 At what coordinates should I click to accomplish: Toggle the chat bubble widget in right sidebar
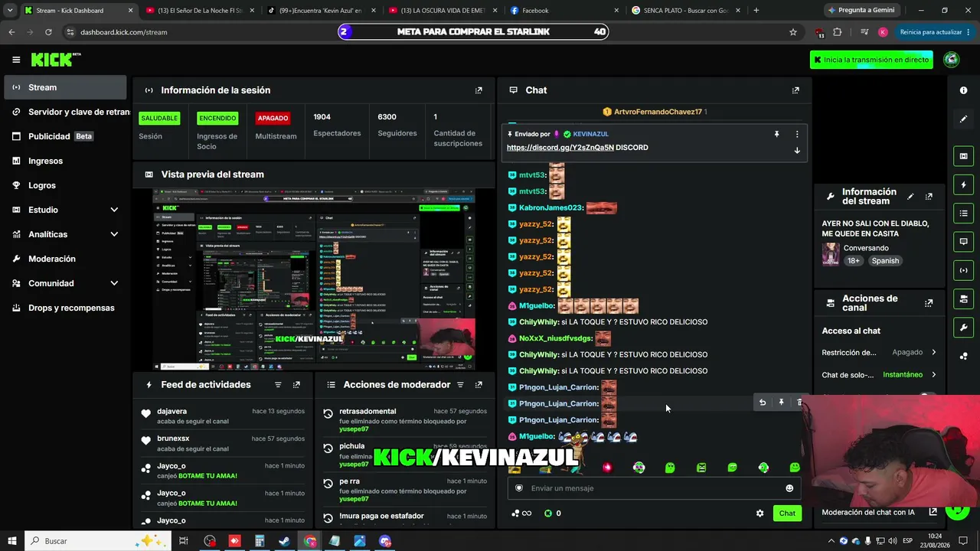click(x=963, y=241)
